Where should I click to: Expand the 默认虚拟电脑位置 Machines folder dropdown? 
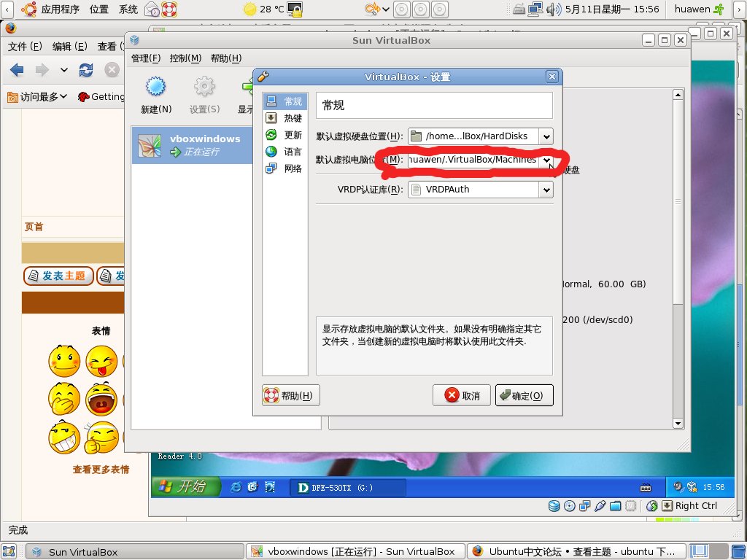546,160
